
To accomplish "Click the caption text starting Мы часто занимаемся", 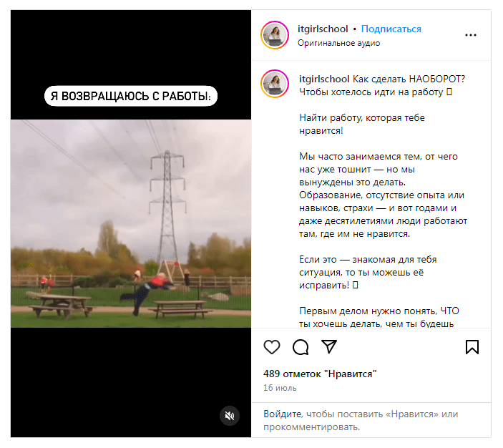I will pyautogui.click(x=383, y=195).
